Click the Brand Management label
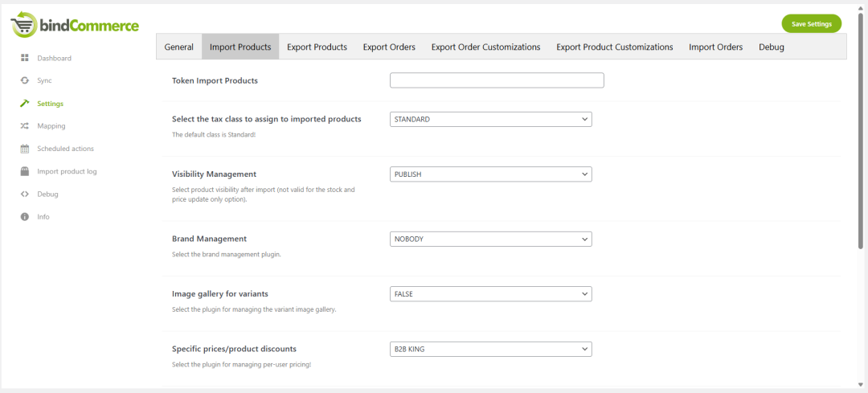868x393 pixels. point(209,239)
